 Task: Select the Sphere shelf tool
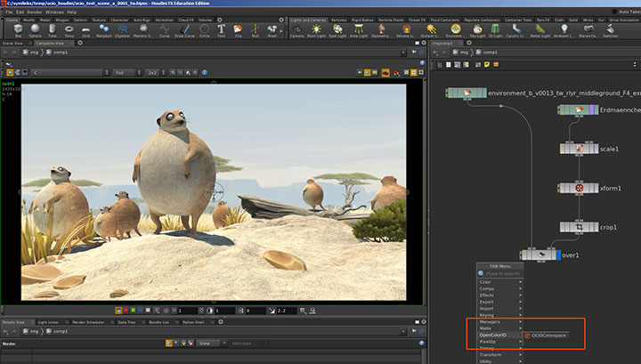tap(35, 30)
